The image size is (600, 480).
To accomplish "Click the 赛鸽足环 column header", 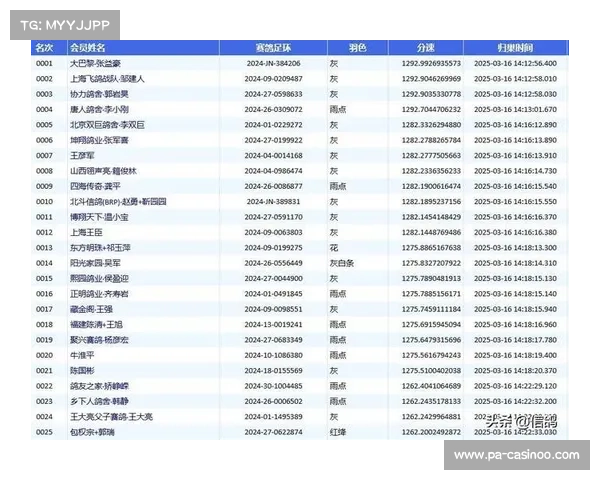I will (273, 48).
